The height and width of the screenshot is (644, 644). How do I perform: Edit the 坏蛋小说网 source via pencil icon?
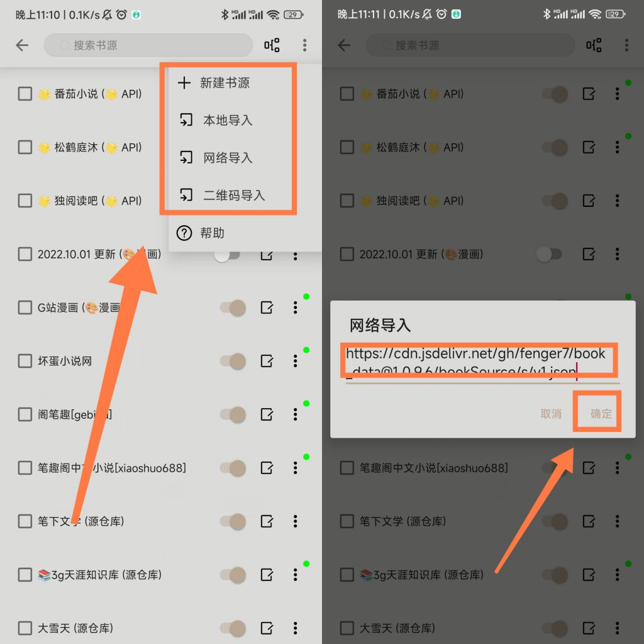pos(267,361)
